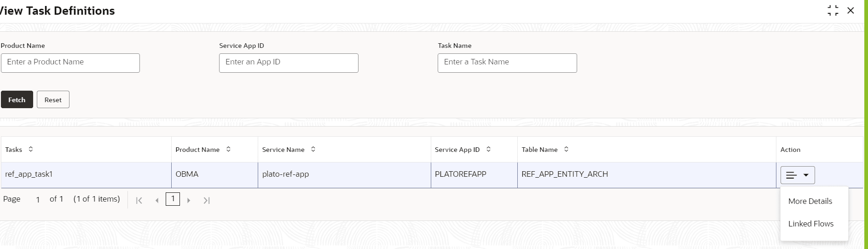The height and width of the screenshot is (249, 868).
Task: Sort by Product Name column
Action: [228, 149]
